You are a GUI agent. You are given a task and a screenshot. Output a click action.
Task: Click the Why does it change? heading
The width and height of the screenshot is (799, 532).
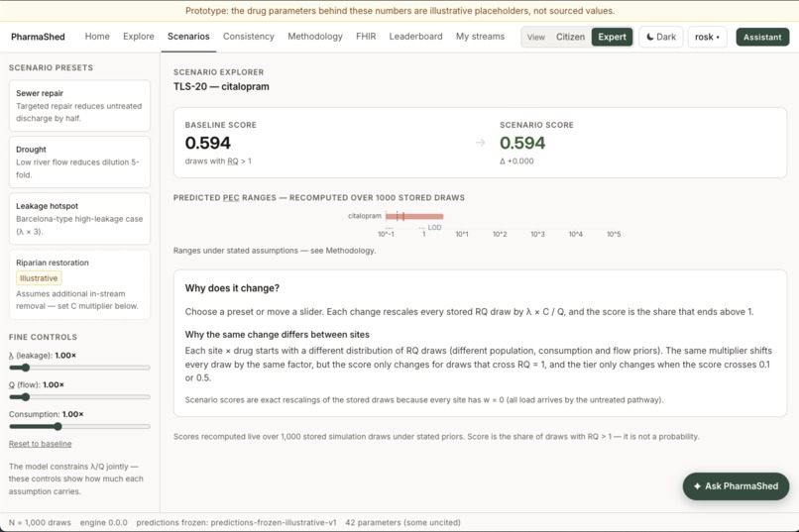[232, 288]
